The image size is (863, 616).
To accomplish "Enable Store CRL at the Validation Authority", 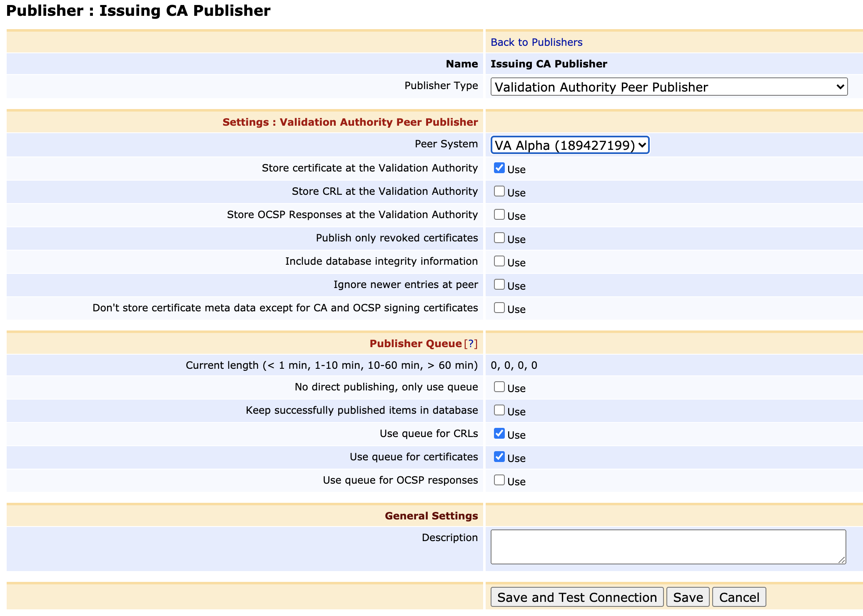I will click(x=499, y=191).
